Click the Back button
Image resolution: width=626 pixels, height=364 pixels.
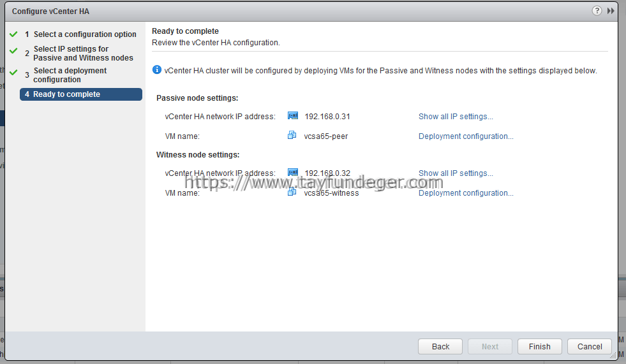click(440, 346)
